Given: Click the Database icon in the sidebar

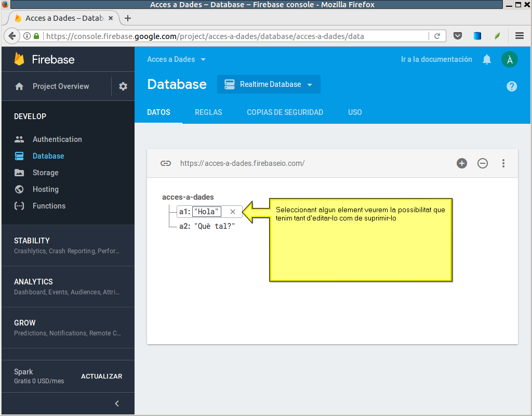Looking at the screenshot, I should (x=19, y=156).
